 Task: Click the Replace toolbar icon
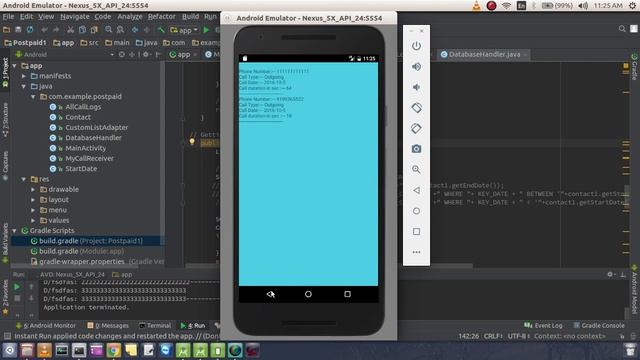(120, 30)
